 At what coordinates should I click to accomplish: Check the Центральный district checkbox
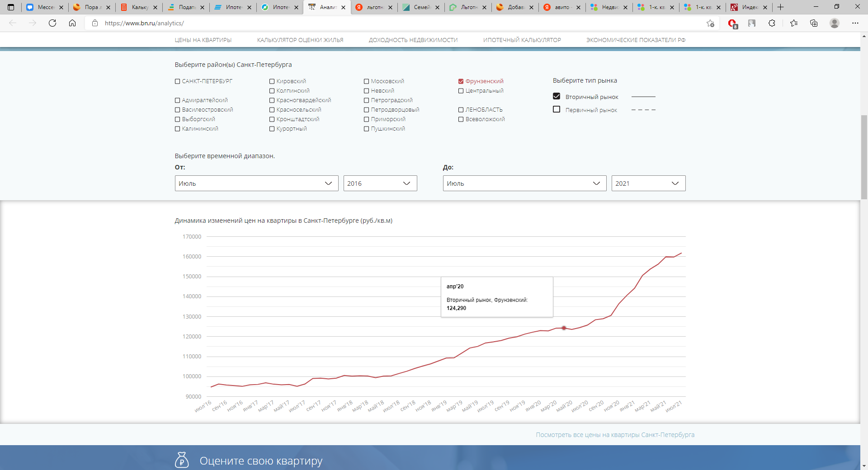[461, 91]
